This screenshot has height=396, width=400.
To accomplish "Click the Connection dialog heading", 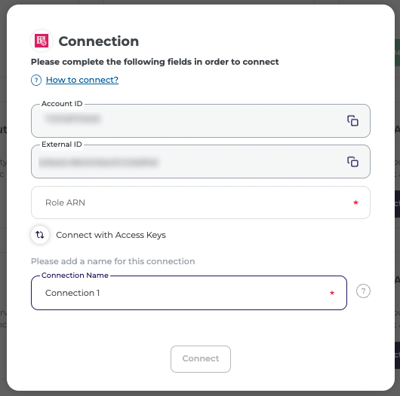I will pyautogui.click(x=99, y=41).
